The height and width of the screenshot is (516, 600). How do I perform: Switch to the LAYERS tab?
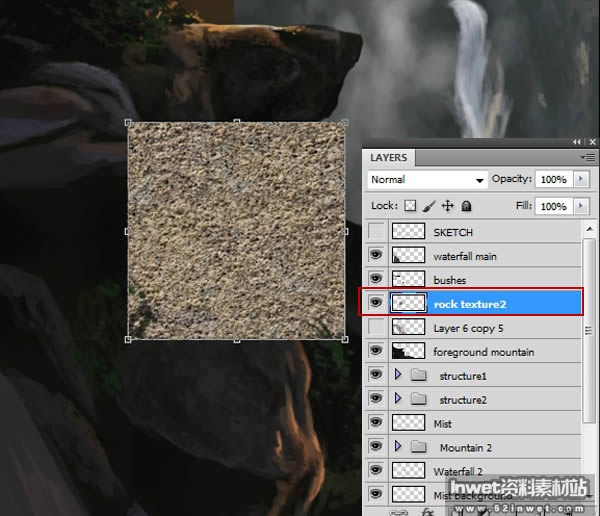(x=388, y=158)
